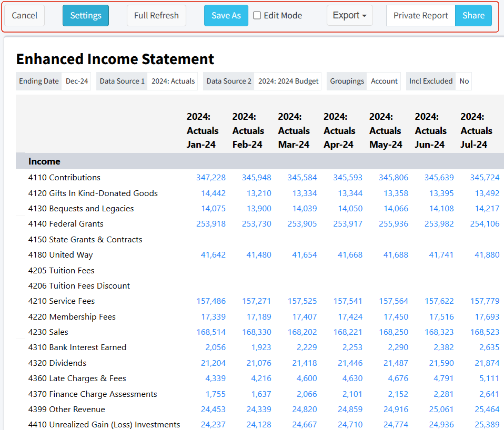Select the 4180 United Way row label
The height and width of the screenshot is (430, 504).
point(61,255)
